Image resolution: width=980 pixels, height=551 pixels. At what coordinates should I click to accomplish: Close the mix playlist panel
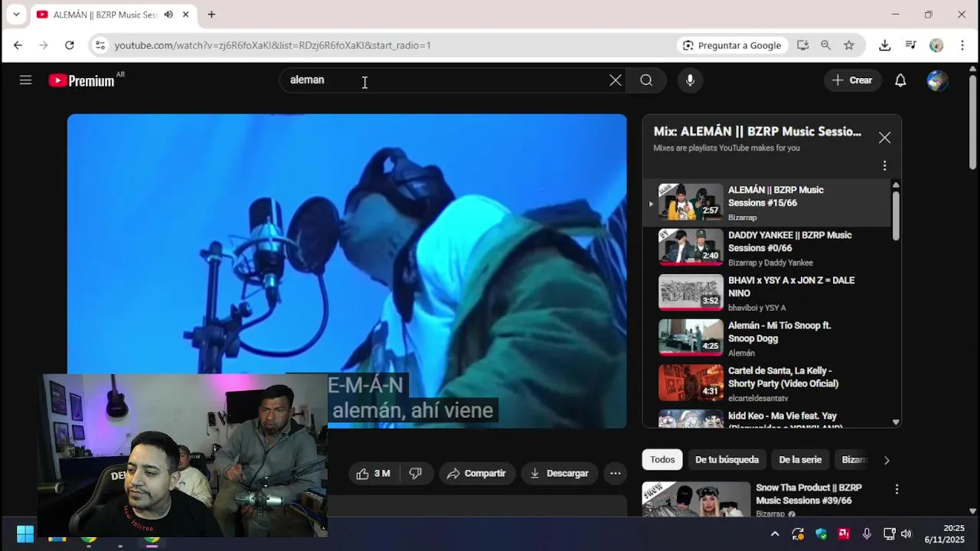884,138
